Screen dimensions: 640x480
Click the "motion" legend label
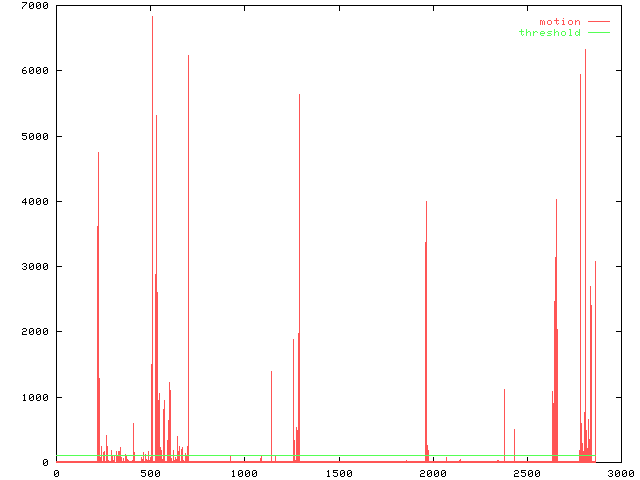(x=559, y=22)
